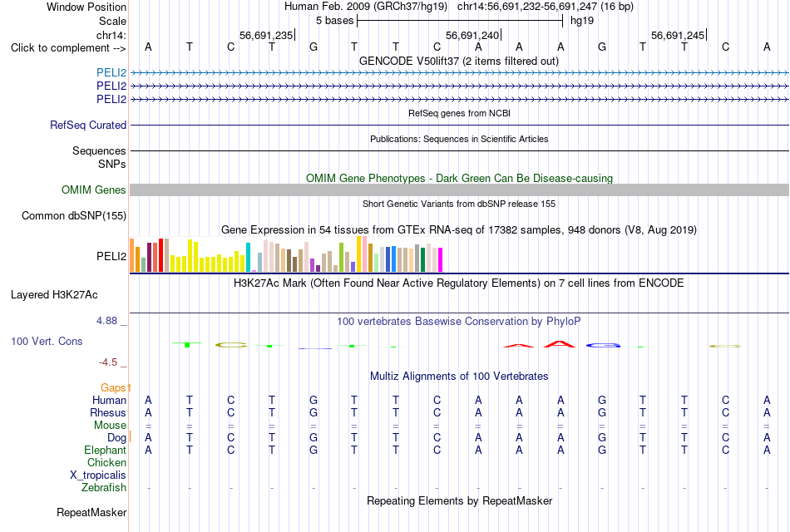Viewport: 790px width, 532px height.
Task: Click the SNPs track label
Action: (x=112, y=164)
